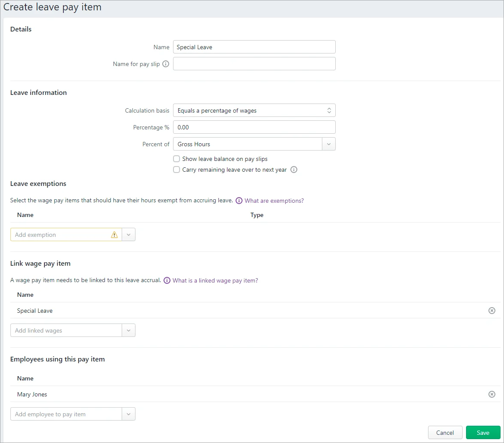Open Calculation basis dropdown

click(254, 110)
